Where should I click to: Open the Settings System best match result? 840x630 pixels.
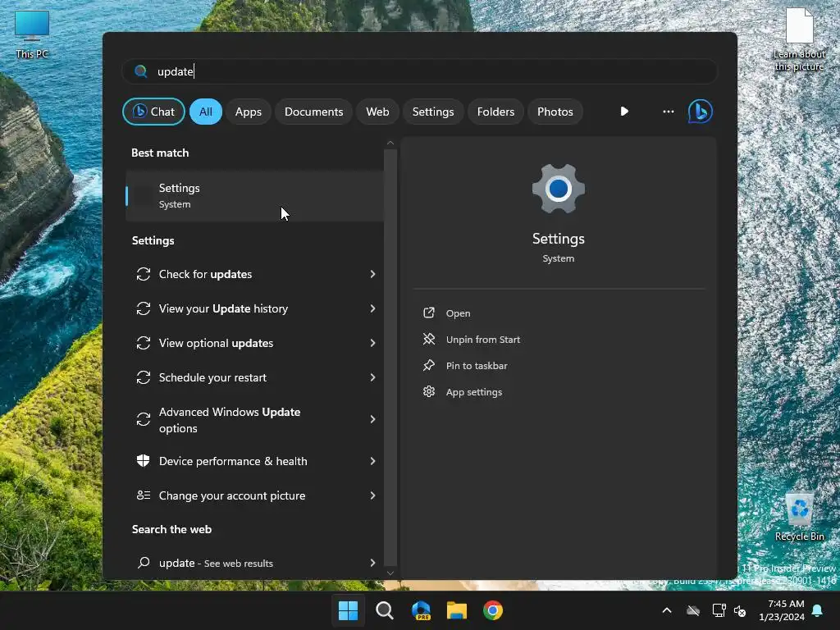point(254,195)
